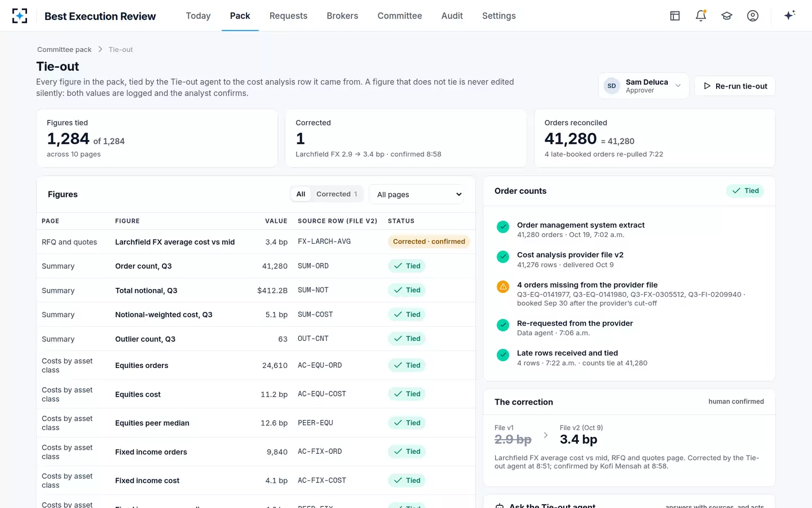Click the Corrected · confirmed status badge
The width and height of the screenshot is (812, 508).
[x=429, y=242]
